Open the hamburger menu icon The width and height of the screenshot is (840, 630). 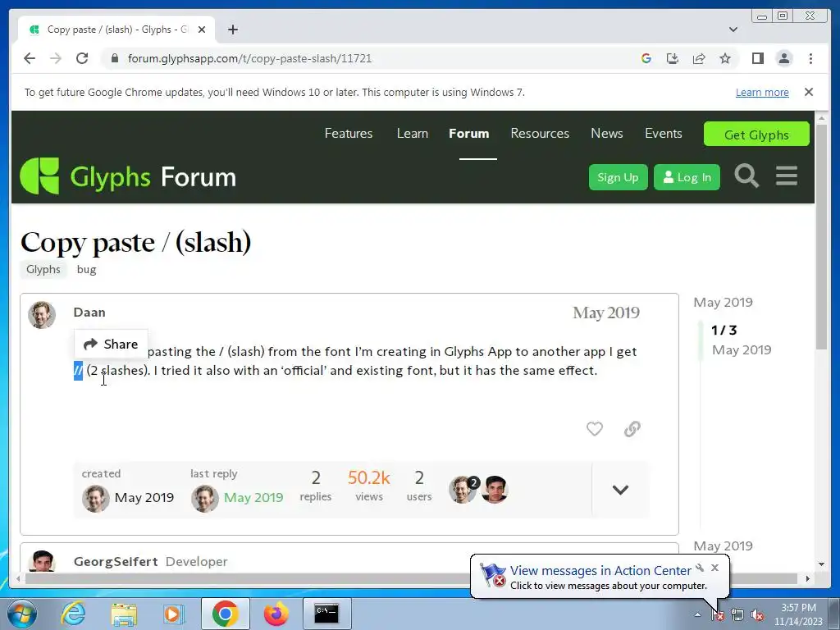[787, 176]
